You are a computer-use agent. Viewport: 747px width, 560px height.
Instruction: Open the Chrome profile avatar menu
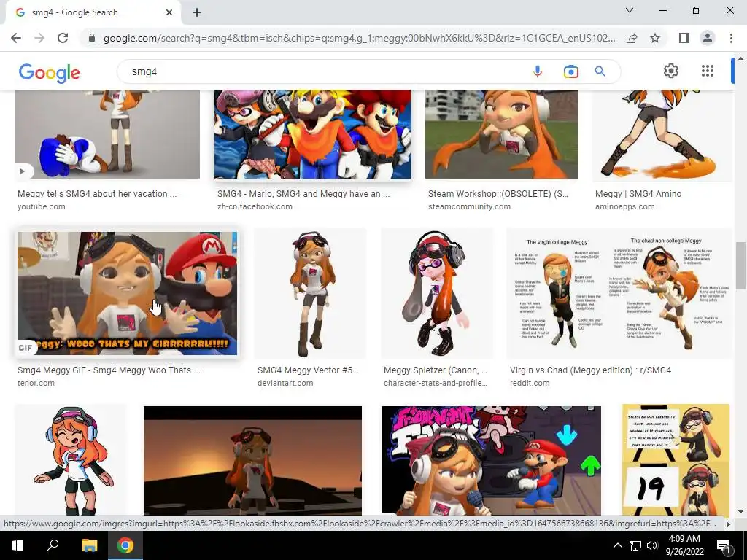pyautogui.click(x=708, y=38)
